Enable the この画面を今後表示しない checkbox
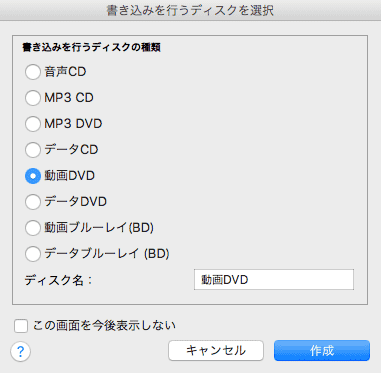The image size is (381, 373). point(21,326)
